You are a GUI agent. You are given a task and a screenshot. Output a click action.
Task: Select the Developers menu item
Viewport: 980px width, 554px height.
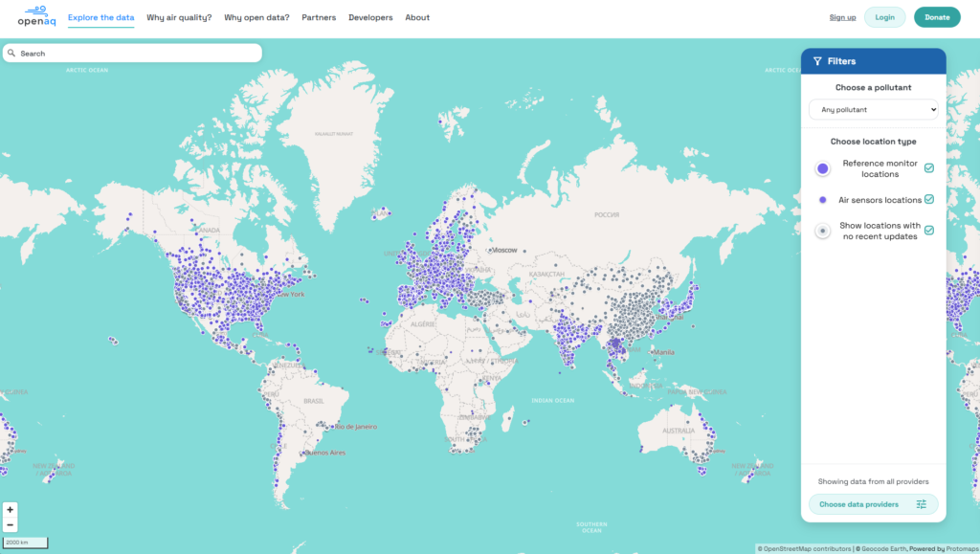[x=370, y=16]
